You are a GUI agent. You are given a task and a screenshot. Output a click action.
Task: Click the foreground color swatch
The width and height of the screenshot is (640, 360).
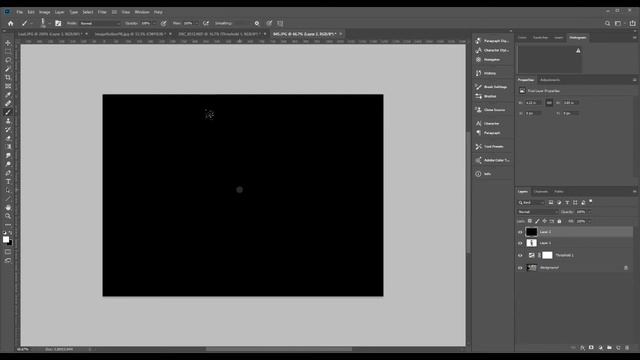pos(6,240)
